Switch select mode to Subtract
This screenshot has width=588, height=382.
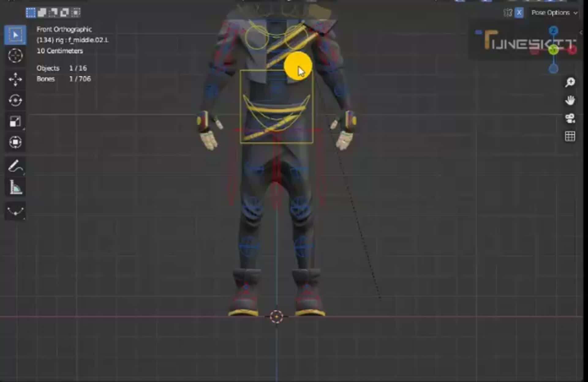54,12
